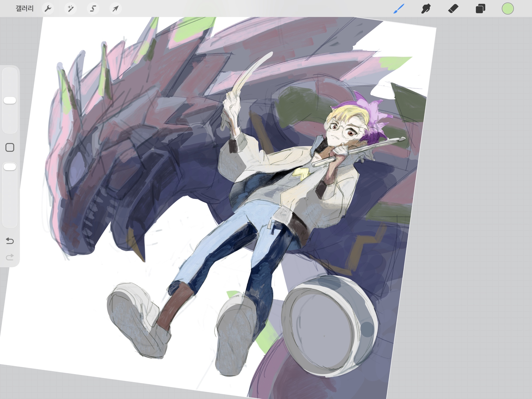Screen dimensions: 532x399
Task: Open the Gallery (갤러리) view
Action: [x=24, y=9]
